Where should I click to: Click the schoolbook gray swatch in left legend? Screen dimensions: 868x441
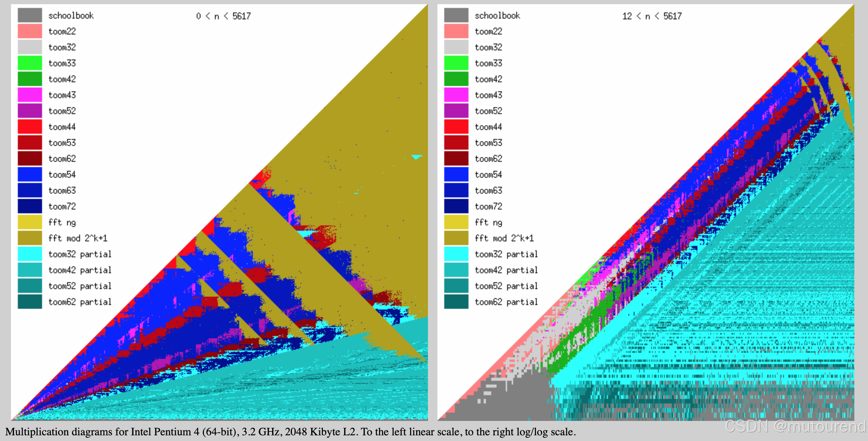(30, 15)
